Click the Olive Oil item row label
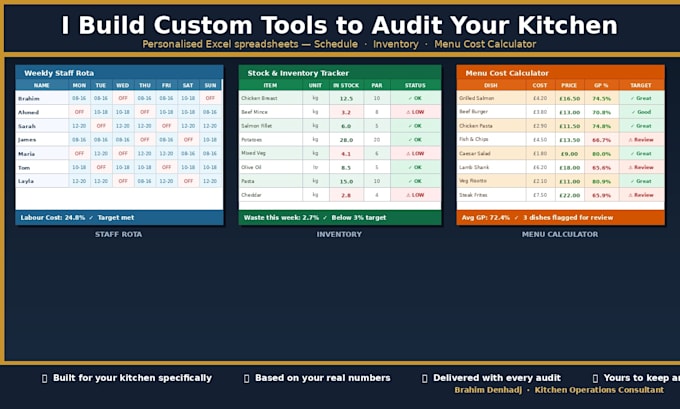 (251, 167)
